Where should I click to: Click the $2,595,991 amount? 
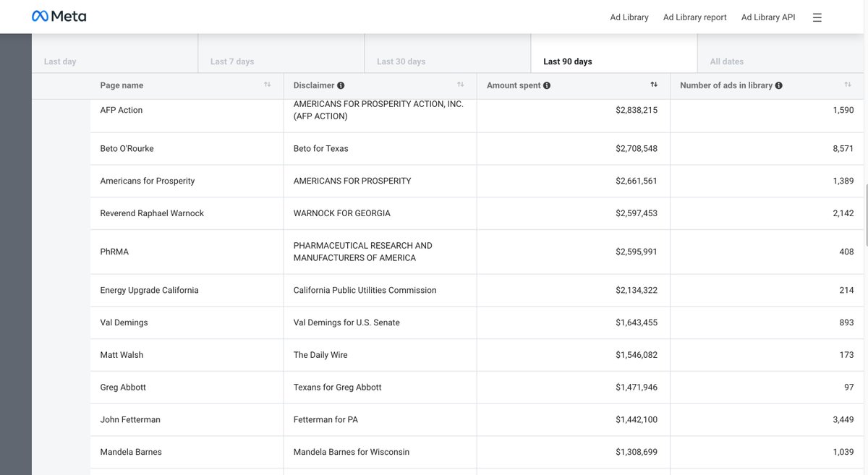[637, 252]
